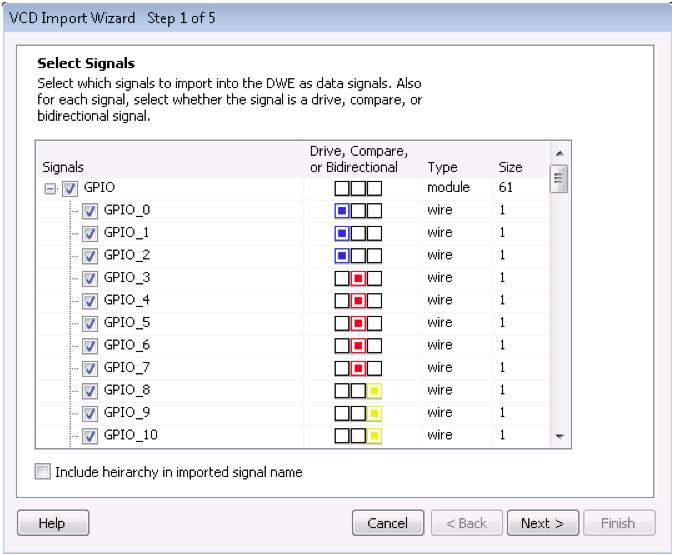674x555 pixels.
Task: Open Help for the import wizard
Action: 54,522
